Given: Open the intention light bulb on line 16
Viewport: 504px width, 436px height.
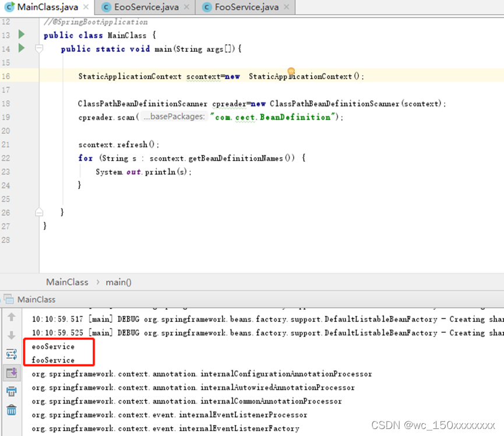Looking at the screenshot, I should [291, 71].
